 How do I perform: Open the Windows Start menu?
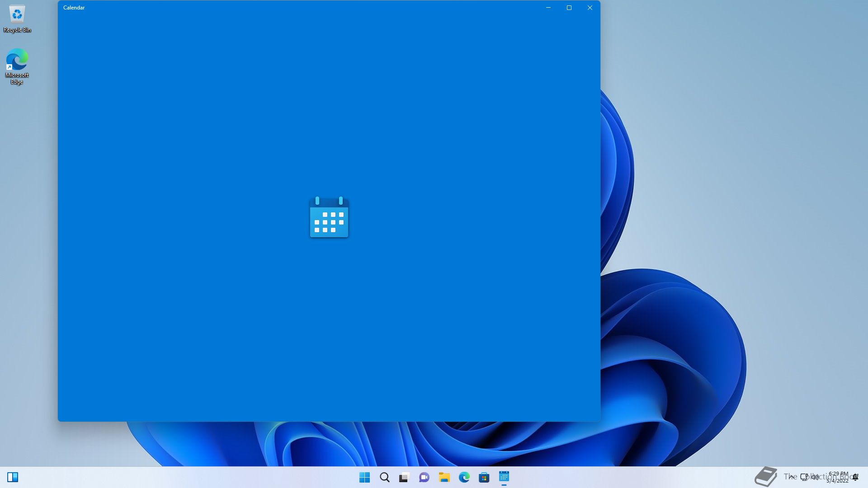click(x=364, y=477)
